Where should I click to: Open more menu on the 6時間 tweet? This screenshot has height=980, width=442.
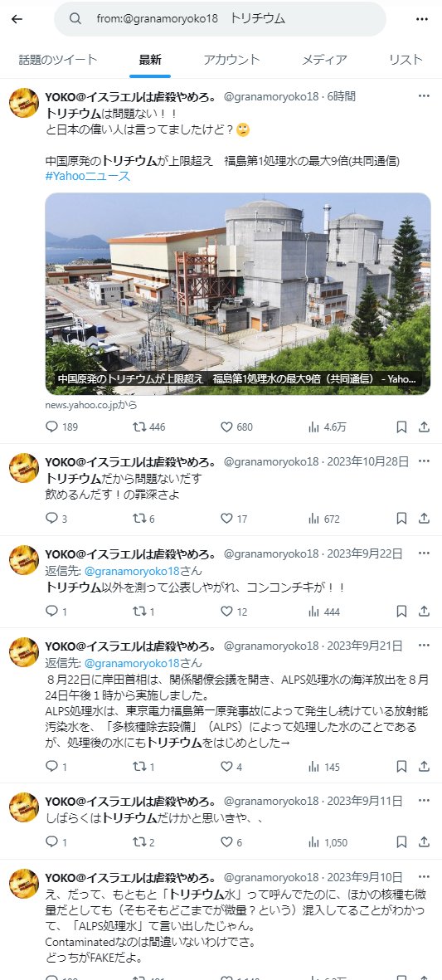click(424, 95)
